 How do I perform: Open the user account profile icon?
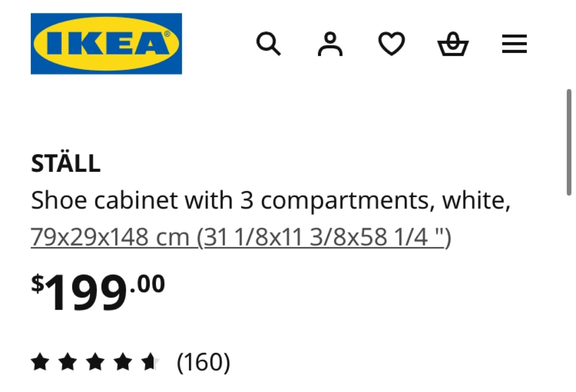[x=330, y=44]
